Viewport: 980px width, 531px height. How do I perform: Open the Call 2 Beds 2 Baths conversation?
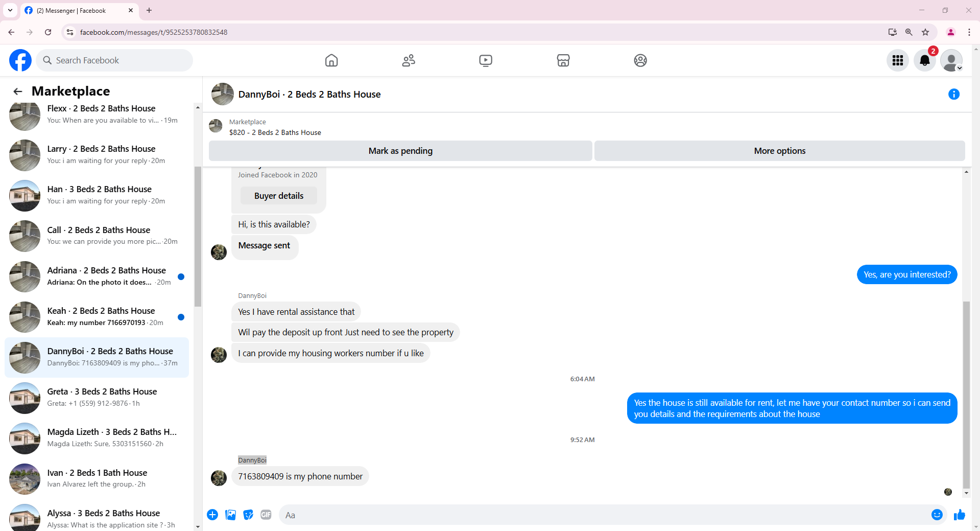(97, 236)
